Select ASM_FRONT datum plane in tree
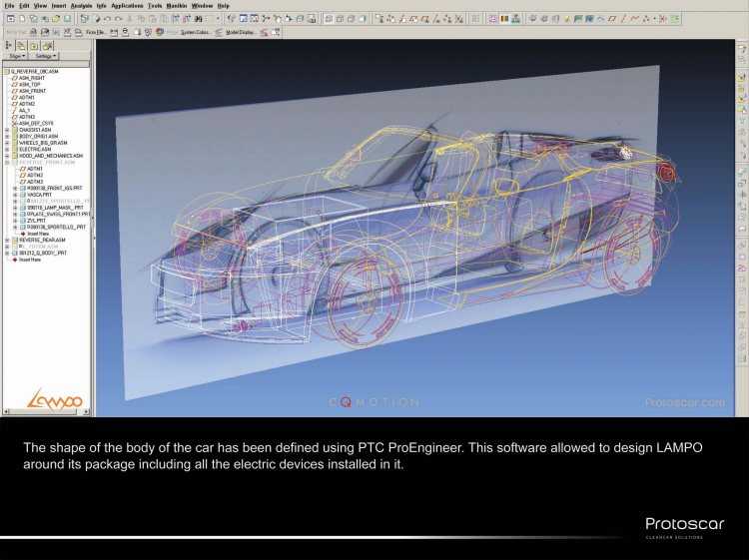This screenshot has width=749, height=560. pos(29,91)
